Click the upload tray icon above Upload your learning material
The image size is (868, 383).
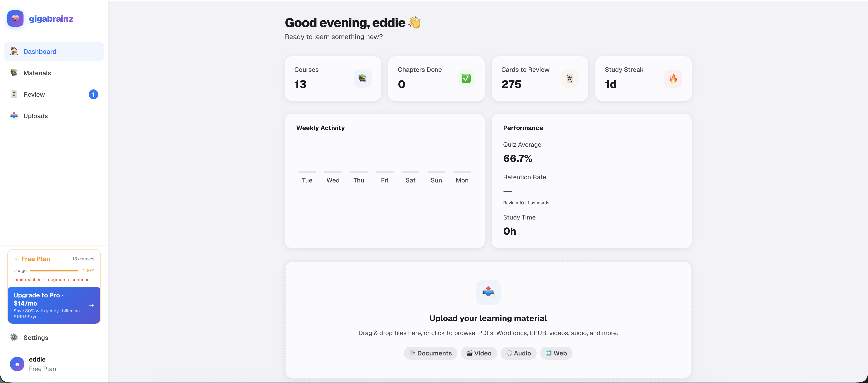click(488, 292)
